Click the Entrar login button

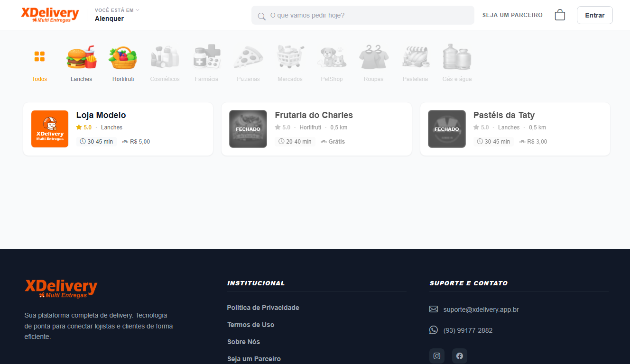pos(594,15)
